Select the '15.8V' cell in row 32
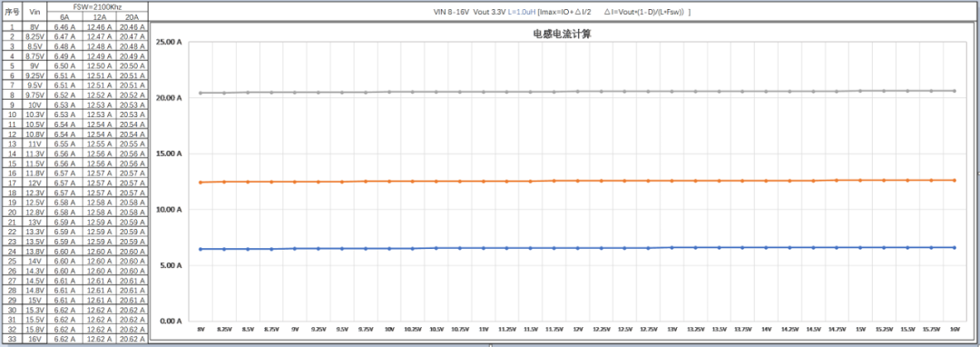This screenshot has width=980, height=347. (x=35, y=329)
